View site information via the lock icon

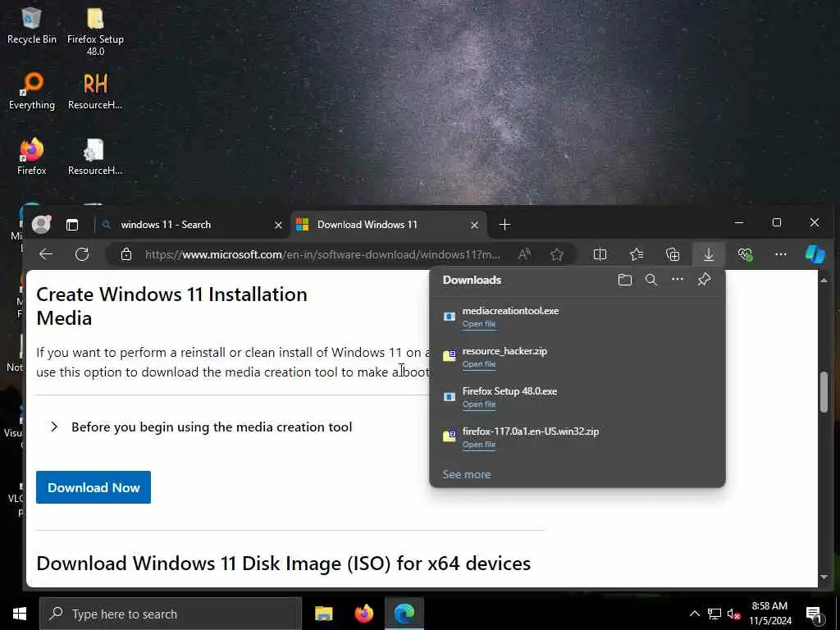[x=126, y=254]
